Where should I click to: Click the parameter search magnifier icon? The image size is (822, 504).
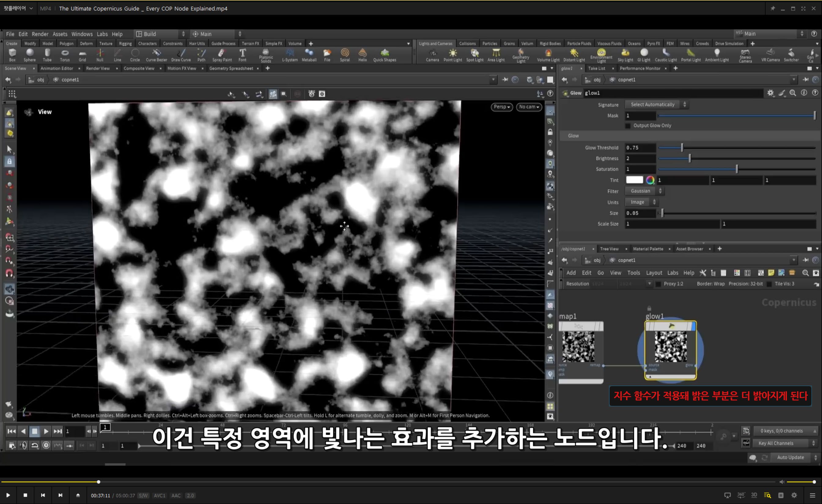(x=793, y=93)
